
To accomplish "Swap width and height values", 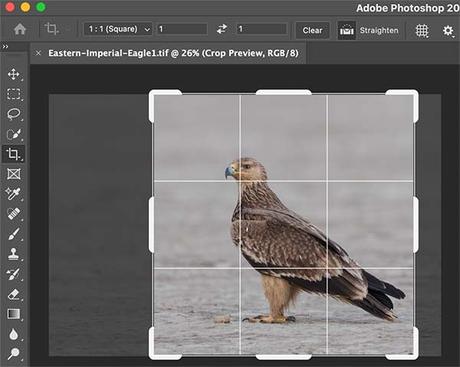I will pyautogui.click(x=222, y=29).
